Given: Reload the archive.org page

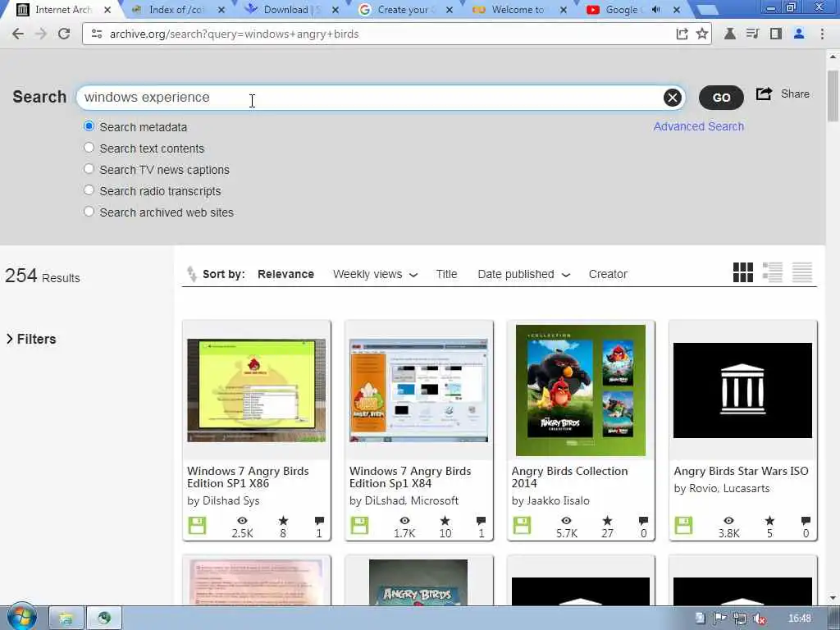Looking at the screenshot, I should click(64, 34).
